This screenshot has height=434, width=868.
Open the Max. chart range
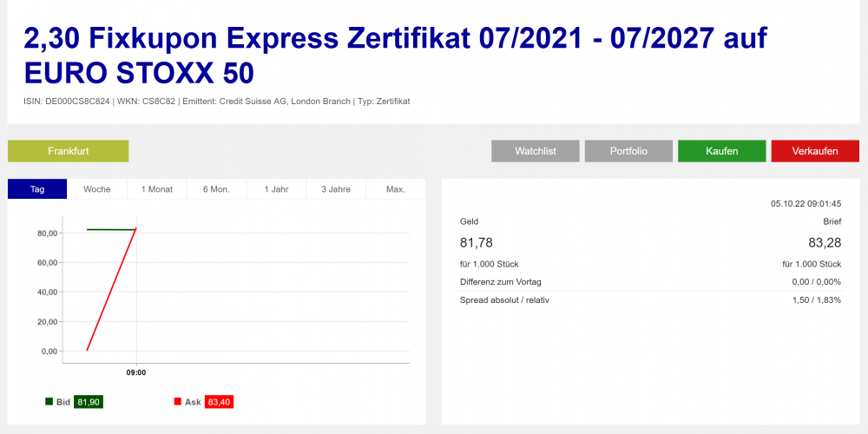(395, 189)
